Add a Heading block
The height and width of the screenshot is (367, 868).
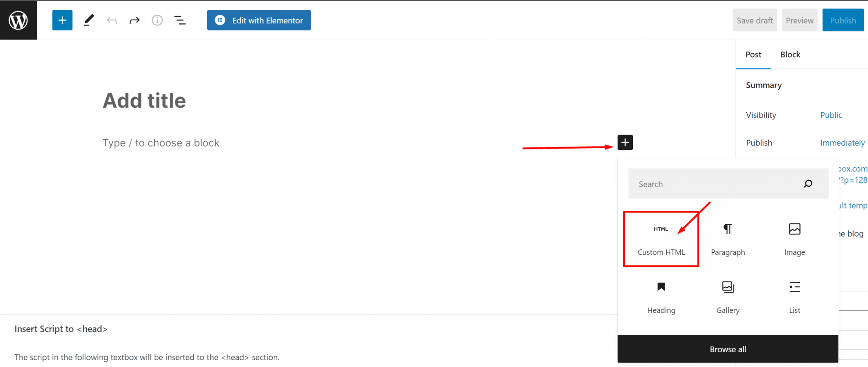(x=661, y=297)
